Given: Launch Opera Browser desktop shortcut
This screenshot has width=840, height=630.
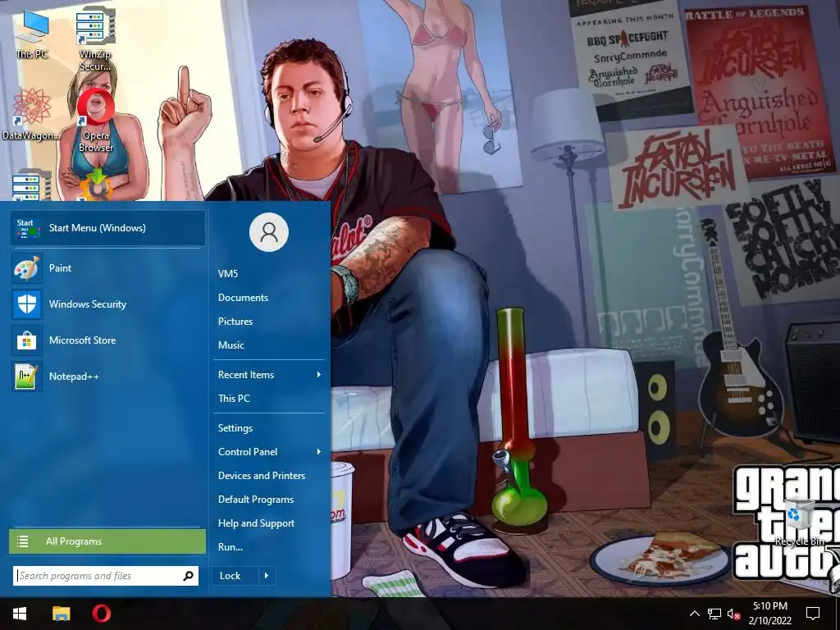Looking at the screenshot, I should point(96,120).
